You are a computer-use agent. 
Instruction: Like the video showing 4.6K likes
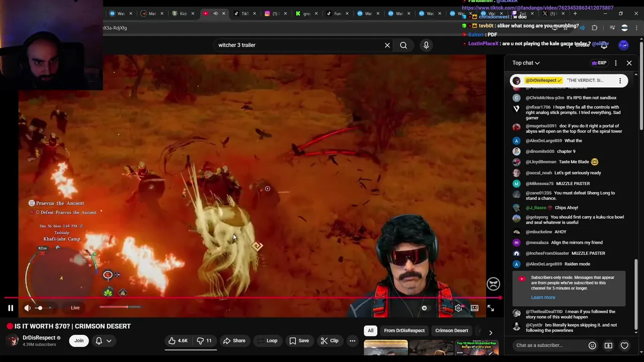(x=178, y=341)
